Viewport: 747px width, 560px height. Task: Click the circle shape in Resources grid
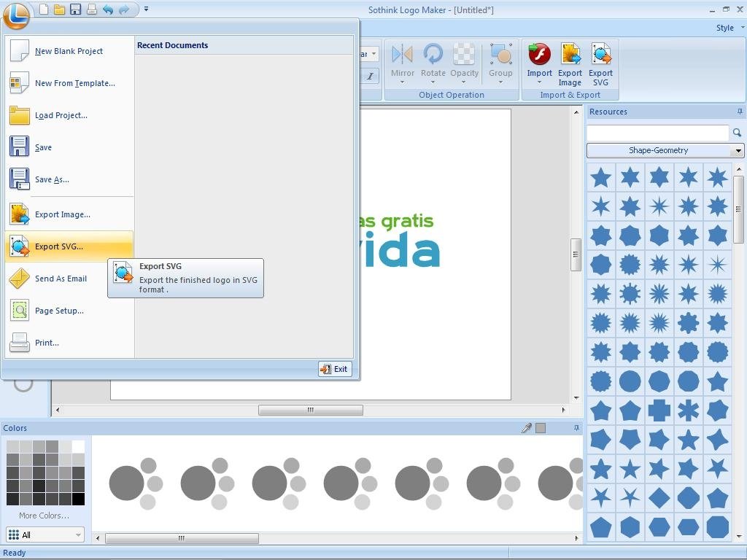click(630, 381)
